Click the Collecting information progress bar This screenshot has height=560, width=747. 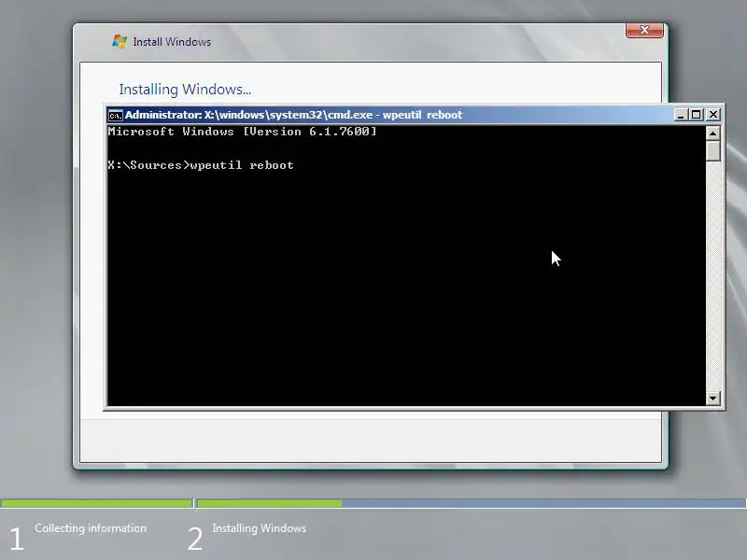pos(96,503)
